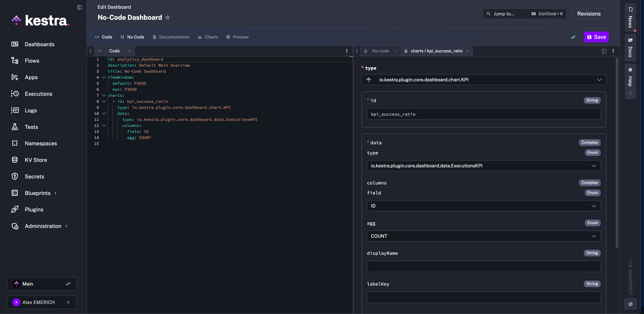Open the Secrets page from the sidebar
The height and width of the screenshot is (314, 644).
pyautogui.click(x=34, y=176)
